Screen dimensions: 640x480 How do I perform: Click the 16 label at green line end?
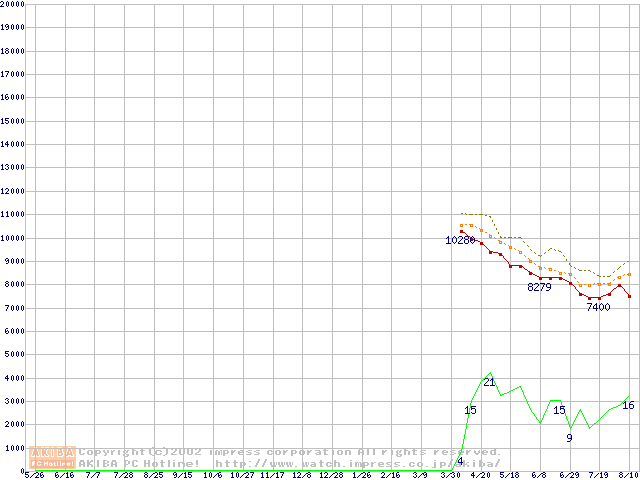tap(628, 405)
